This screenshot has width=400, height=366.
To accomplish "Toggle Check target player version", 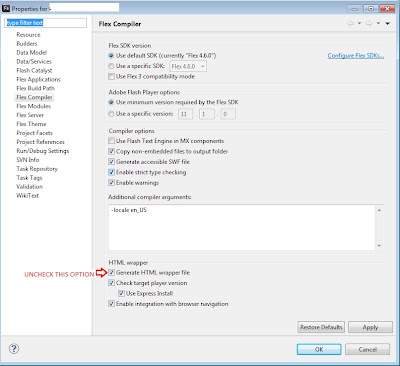I will tap(111, 283).
